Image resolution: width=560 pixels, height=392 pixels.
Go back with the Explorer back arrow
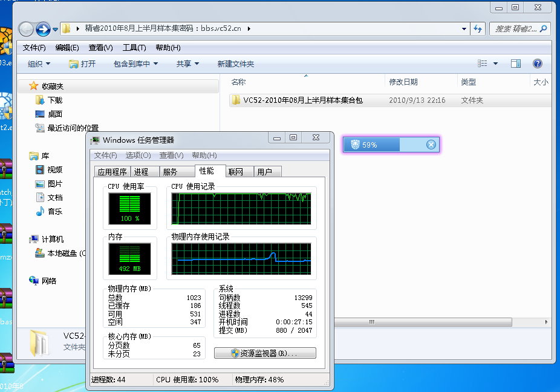point(26,29)
